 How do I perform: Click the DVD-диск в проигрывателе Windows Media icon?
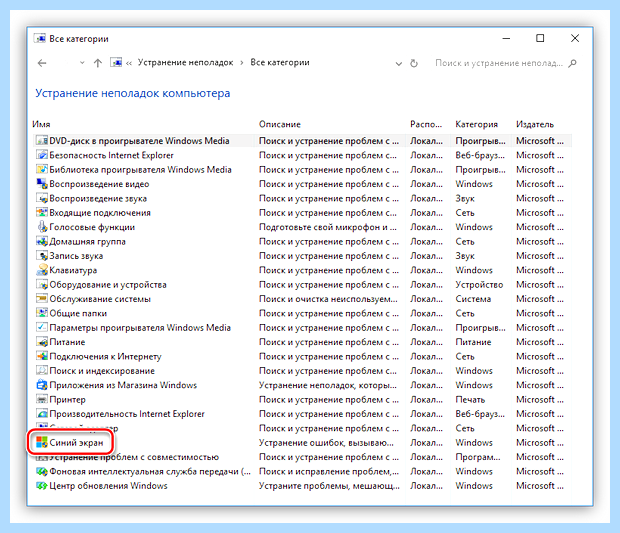pyautogui.click(x=42, y=141)
